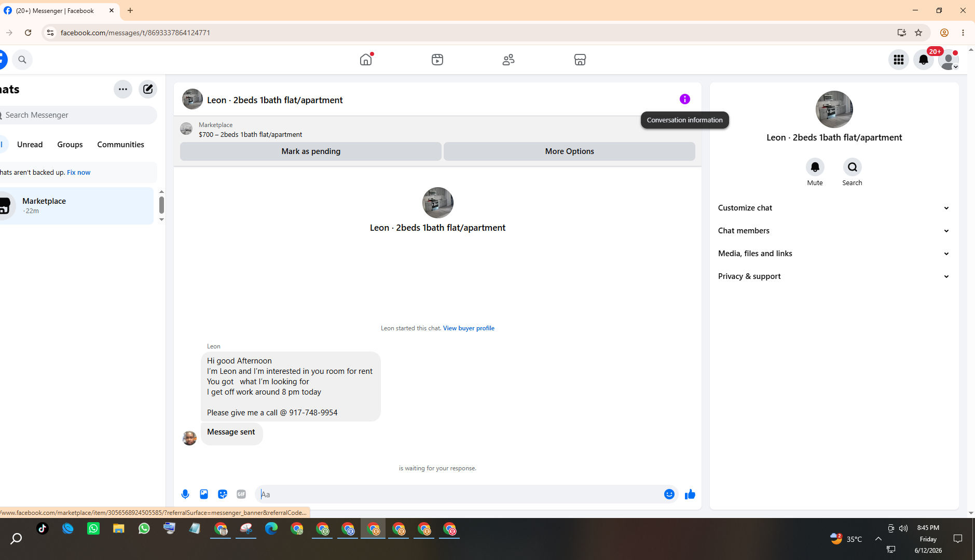Go to the Facebook Home feed icon
Screen dimensions: 975x560
tap(366, 60)
